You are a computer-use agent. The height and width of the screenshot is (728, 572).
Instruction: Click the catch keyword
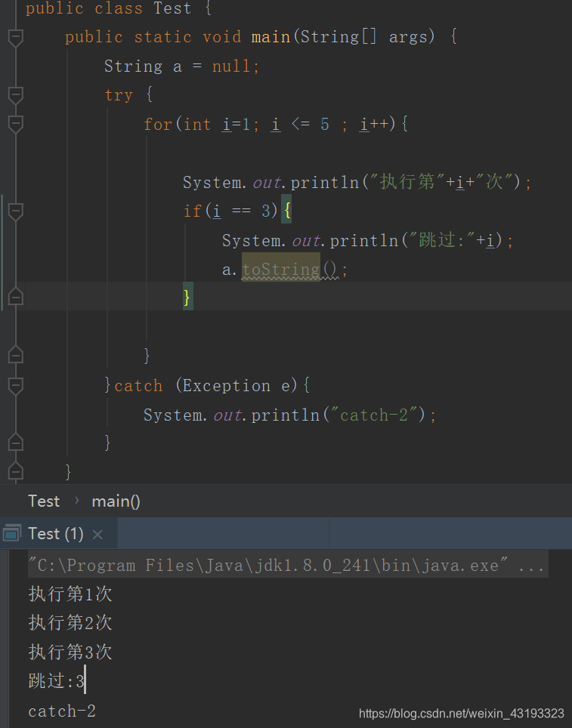pos(138,386)
